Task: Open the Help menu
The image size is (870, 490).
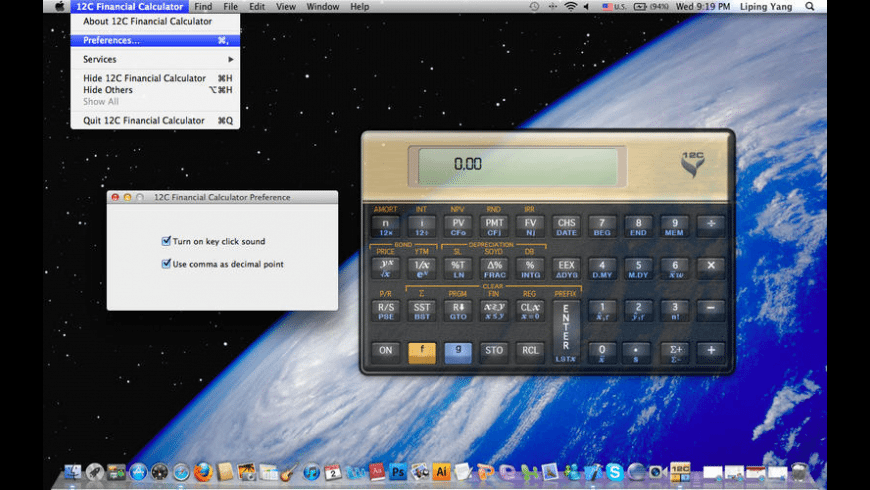Action: (360, 7)
